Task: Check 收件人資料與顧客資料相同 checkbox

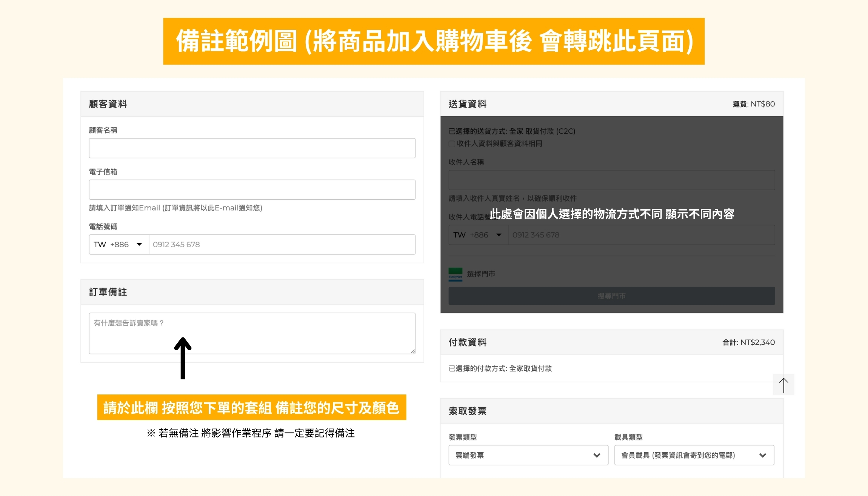Action: point(452,144)
